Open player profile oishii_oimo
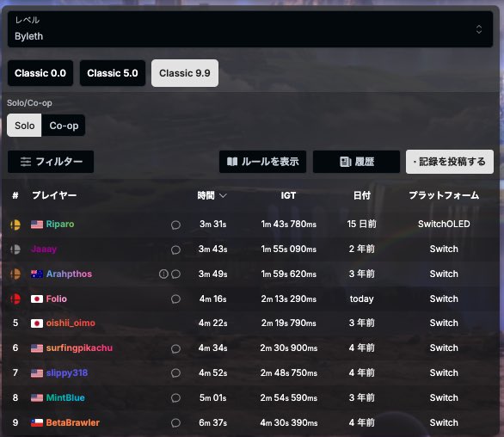 (71, 323)
